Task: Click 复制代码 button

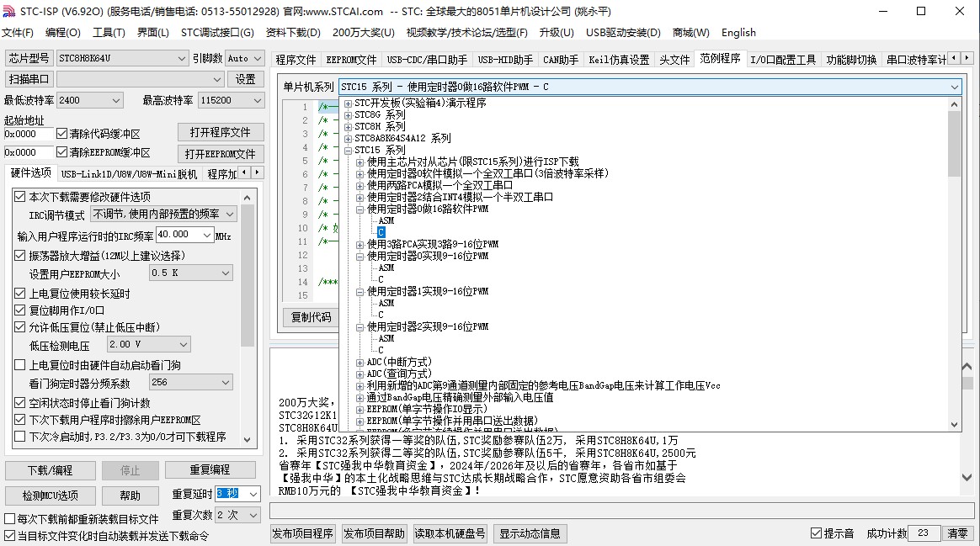Action: click(x=311, y=317)
